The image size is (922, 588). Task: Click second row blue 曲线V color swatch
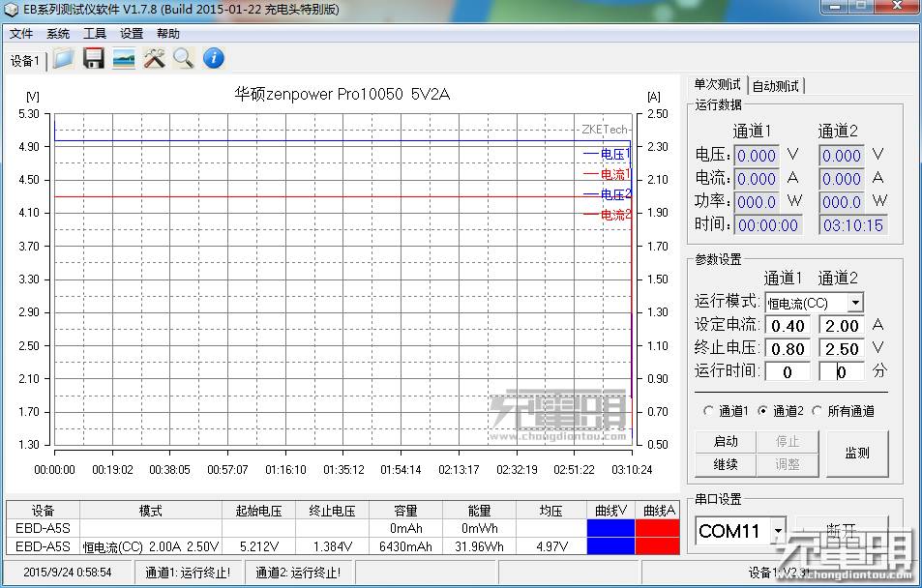point(610,546)
